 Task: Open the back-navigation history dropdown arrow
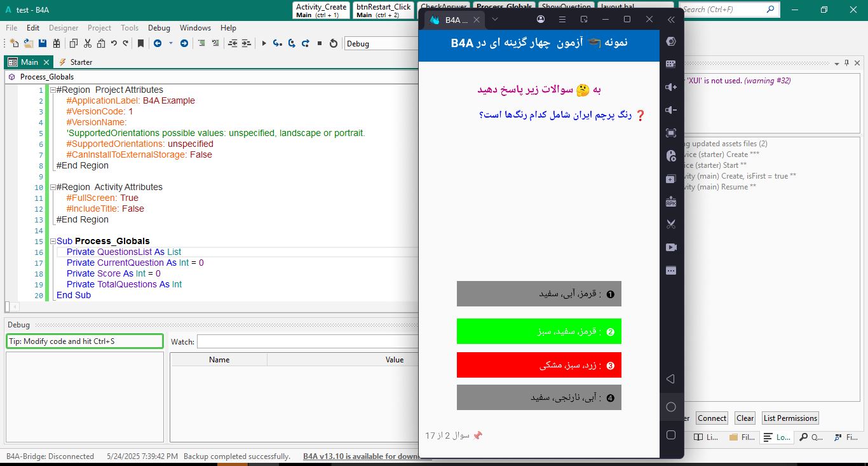(x=170, y=43)
